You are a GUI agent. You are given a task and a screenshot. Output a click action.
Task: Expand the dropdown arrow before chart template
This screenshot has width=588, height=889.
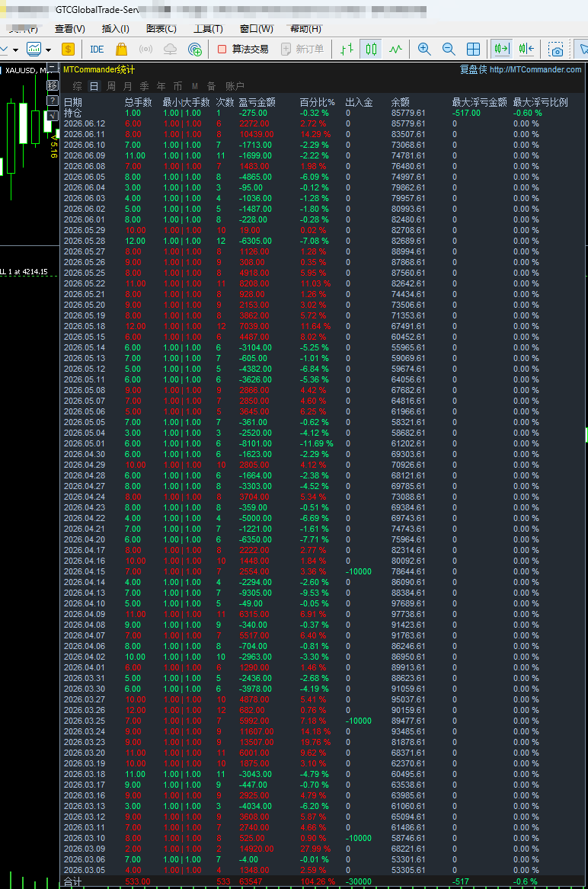(x=15, y=50)
